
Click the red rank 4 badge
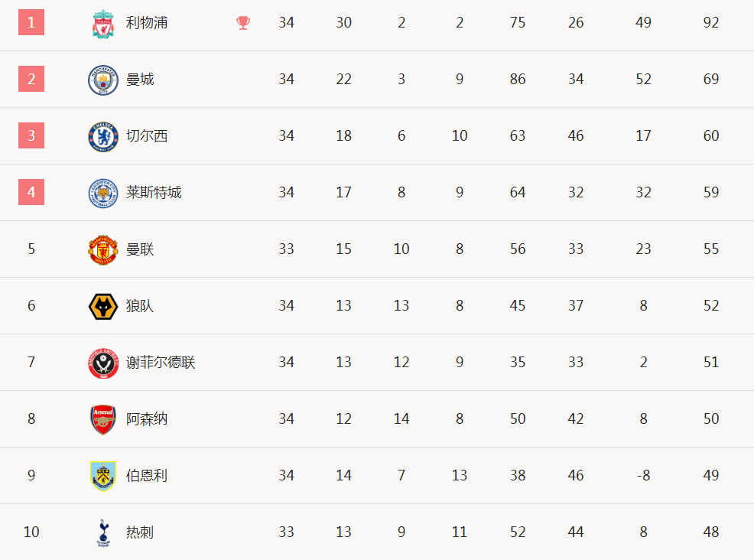click(x=31, y=192)
